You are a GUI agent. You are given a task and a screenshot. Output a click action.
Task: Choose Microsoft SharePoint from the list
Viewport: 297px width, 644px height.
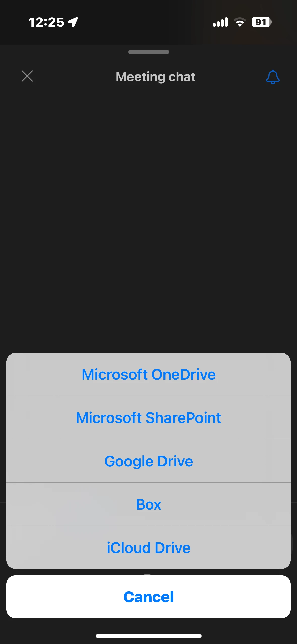click(148, 418)
